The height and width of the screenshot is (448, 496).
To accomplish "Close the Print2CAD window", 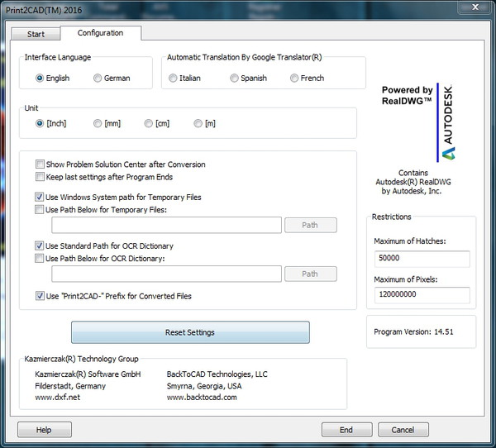I will point(475,7).
